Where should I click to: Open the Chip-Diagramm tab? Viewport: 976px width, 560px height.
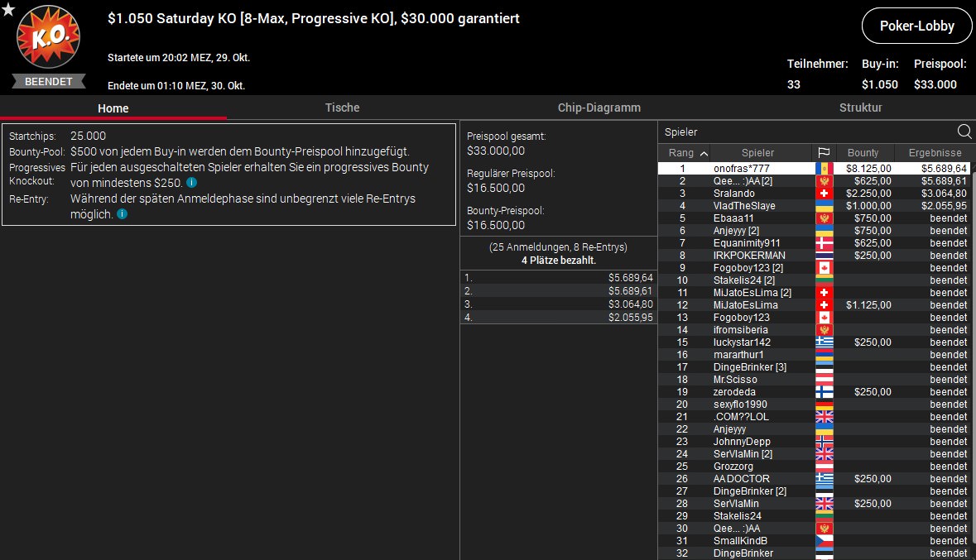click(x=599, y=108)
